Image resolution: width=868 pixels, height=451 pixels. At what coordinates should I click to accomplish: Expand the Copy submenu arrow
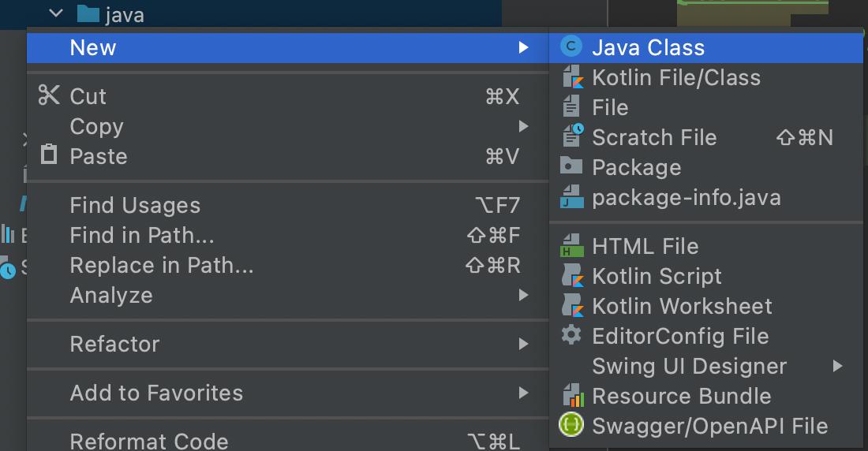click(x=523, y=126)
